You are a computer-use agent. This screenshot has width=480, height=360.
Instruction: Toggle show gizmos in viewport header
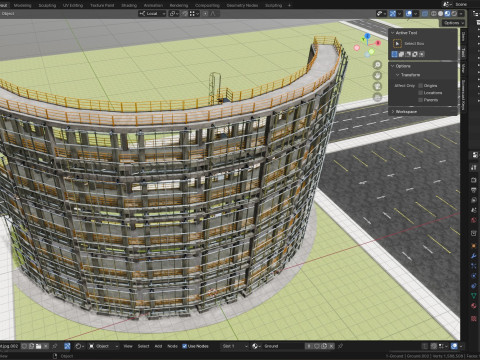tap(393, 14)
